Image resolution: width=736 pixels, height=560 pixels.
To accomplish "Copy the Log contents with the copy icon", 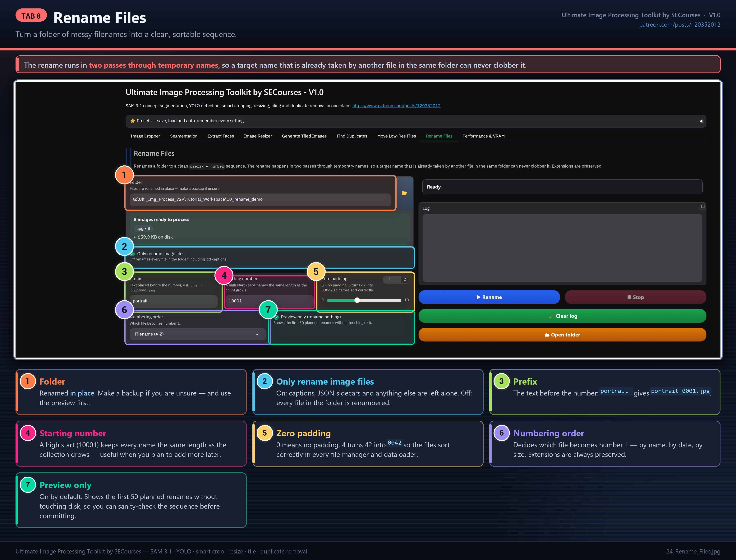I will click(x=702, y=206).
